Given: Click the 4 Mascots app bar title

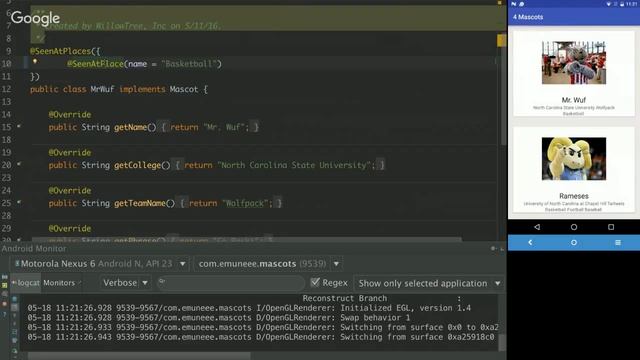Looking at the screenshot, I should pyautogui.click(x=528, y=17).
